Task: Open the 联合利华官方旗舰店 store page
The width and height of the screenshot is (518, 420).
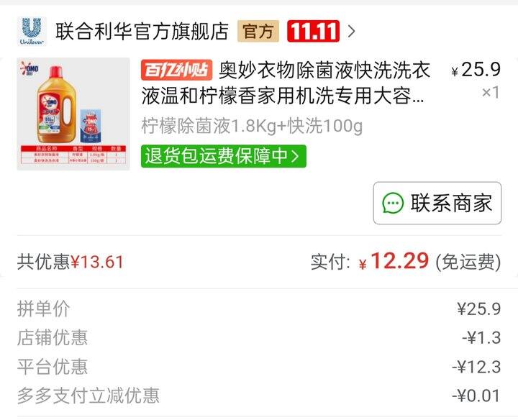Action: [x=142, y=32]
